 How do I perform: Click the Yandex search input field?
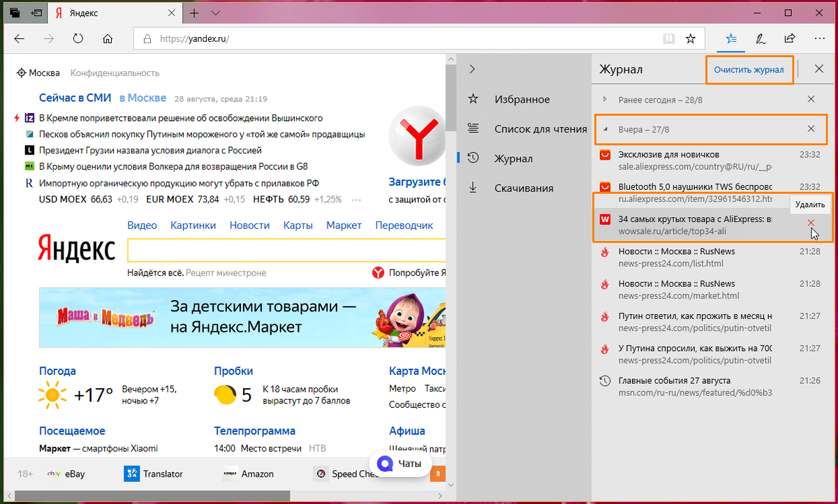pyautogui.click(x=286, y=251)
